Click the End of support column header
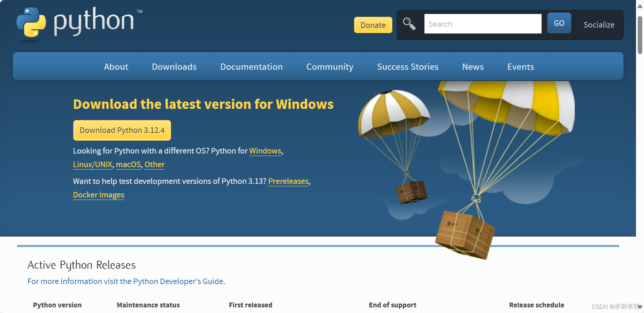The width and height of the screenshot is (644, 313). (x=393, y=305)
